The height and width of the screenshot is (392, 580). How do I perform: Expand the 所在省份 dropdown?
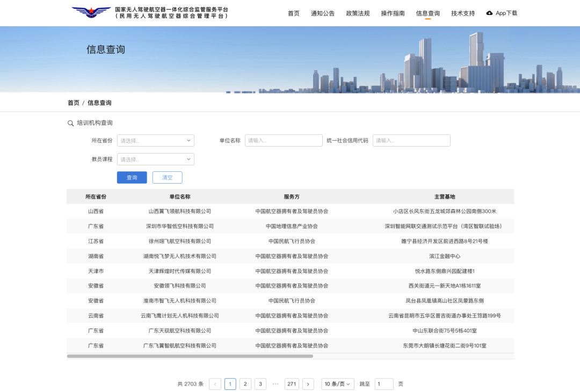click(x=155, y=141)
